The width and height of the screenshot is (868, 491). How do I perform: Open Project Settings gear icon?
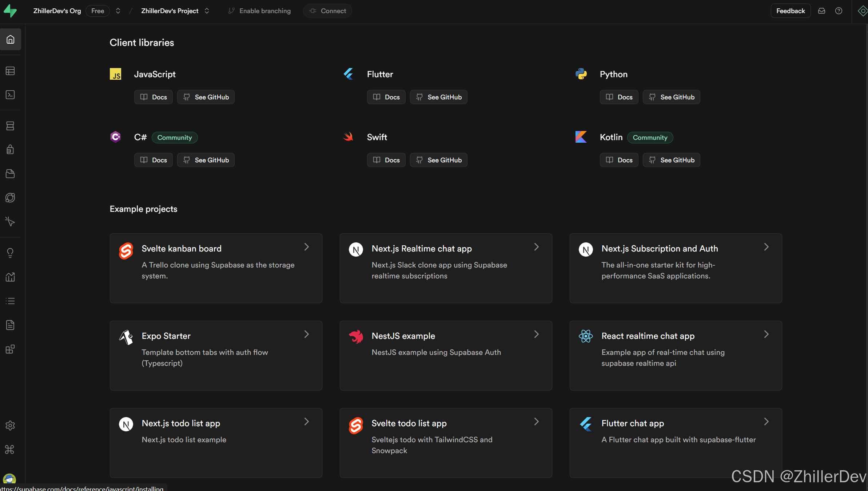coord(10,425)
